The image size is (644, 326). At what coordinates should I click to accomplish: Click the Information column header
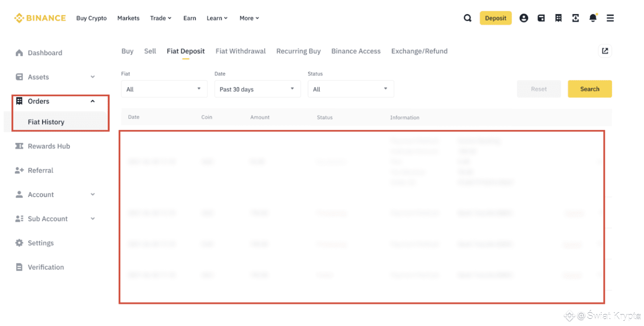[405, 117]
